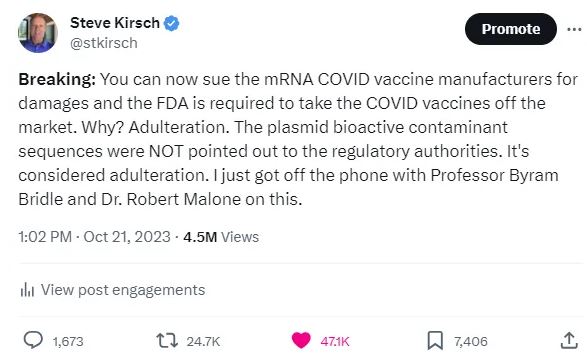Select the 4.5M Views count

pyautogui.click(x=221, y=237)
